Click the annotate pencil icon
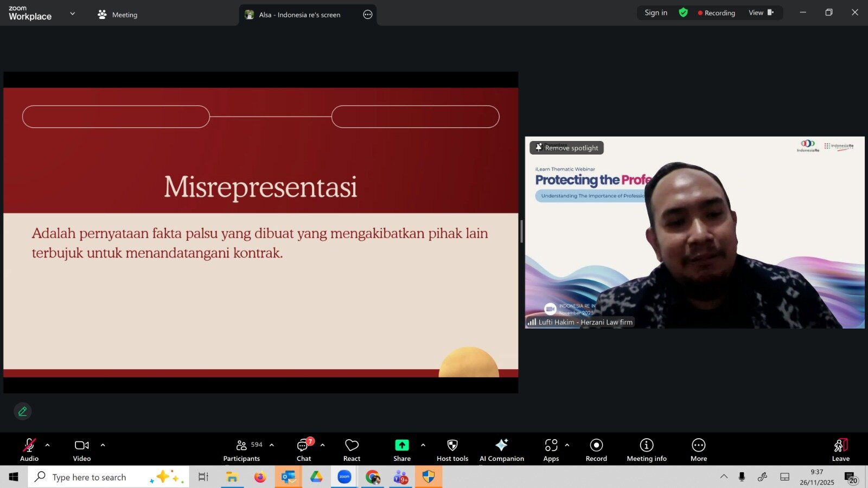Screen dimensions: 868x488 tap(23, 412)
